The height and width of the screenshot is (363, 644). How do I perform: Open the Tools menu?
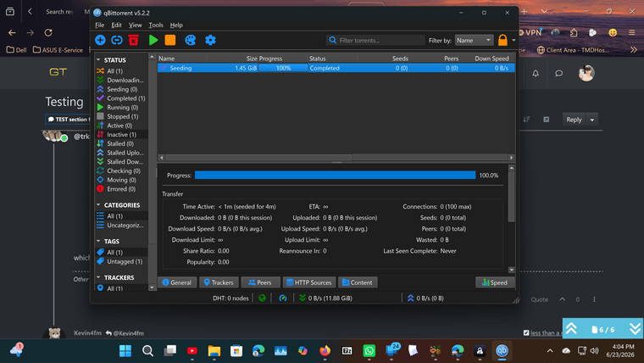pyautogui.click(x=156, y=25)
